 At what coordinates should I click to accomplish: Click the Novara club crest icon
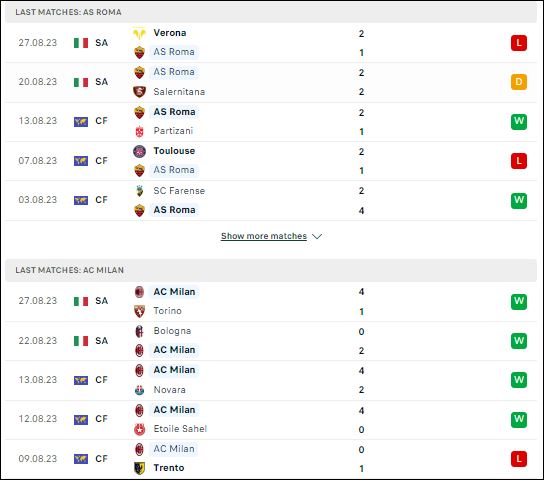point(139,390)
